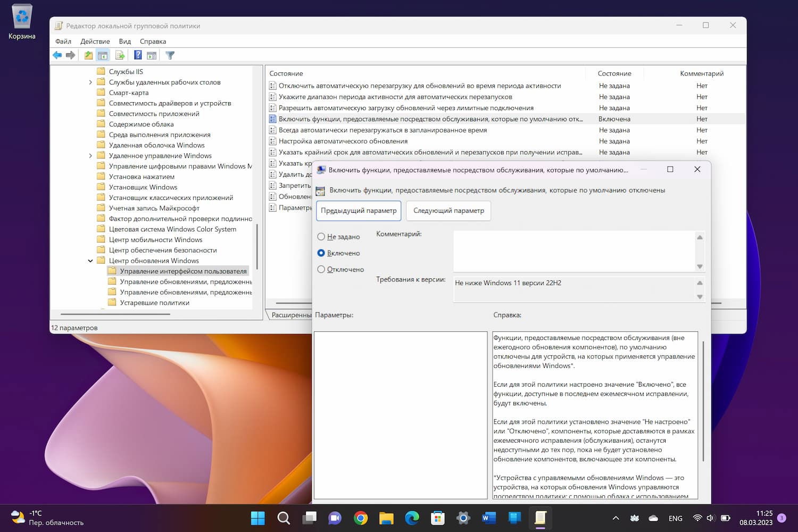Viewport: 798px width, 532px height.
Task: Select 'Установщик Windows' tree folder
Action: pos(143,187)
